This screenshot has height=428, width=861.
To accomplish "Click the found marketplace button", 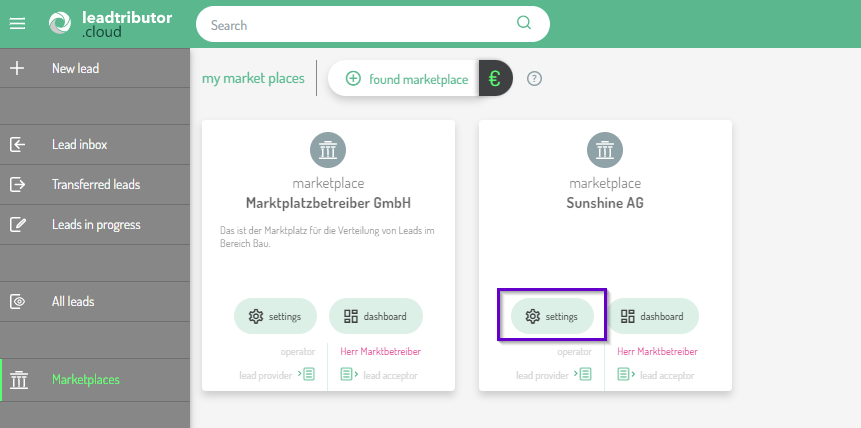I will tap(406, 79).
